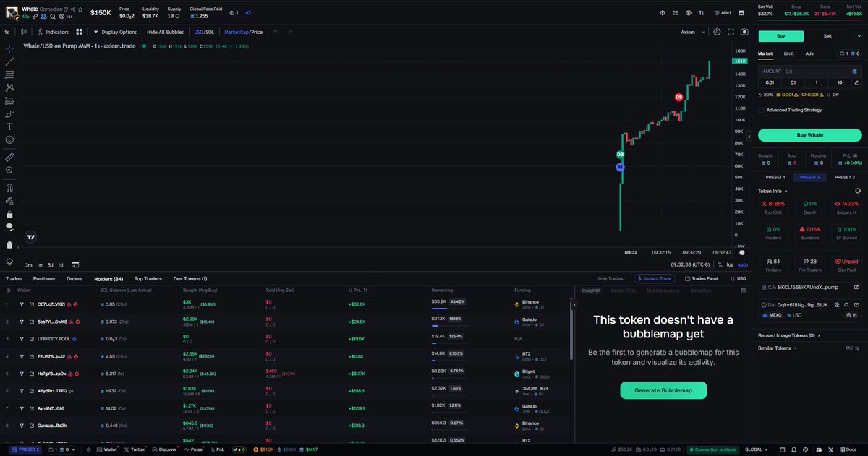Click the remove drawings trash icon
This screenshot has width=868, height=456.
point(9,245)
